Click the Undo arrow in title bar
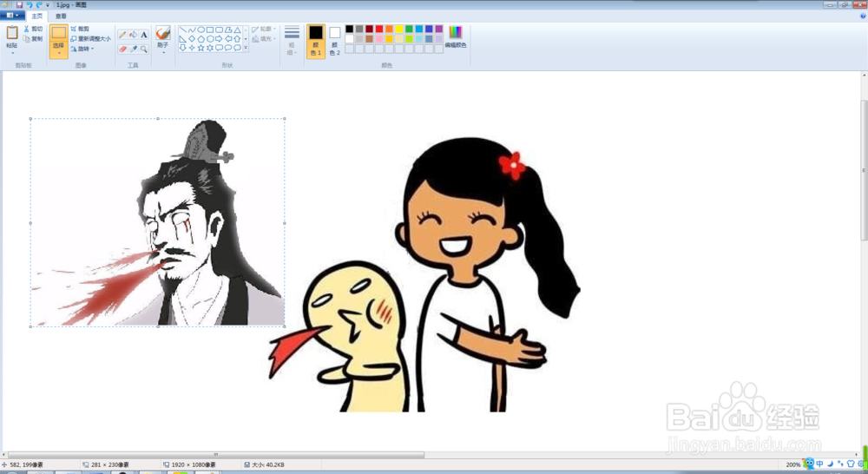The height and width of the screenshot is (474, 868). (x=30, y=4)
